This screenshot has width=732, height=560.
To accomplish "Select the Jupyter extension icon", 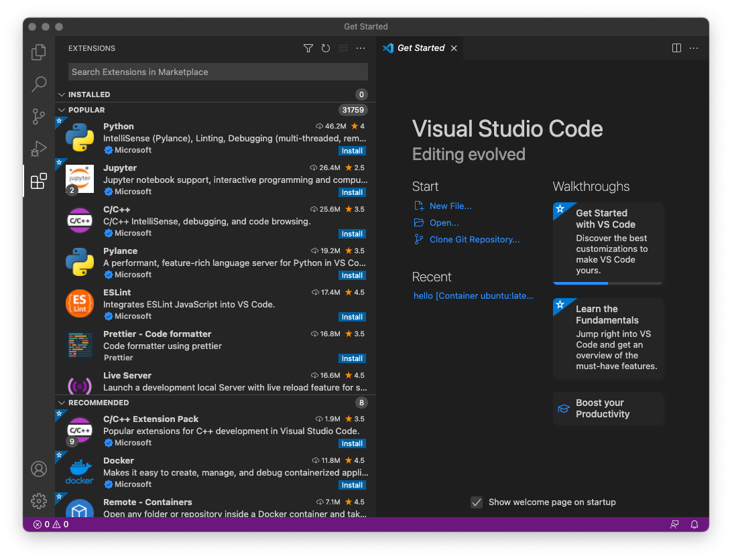I will tap(80, 180).
